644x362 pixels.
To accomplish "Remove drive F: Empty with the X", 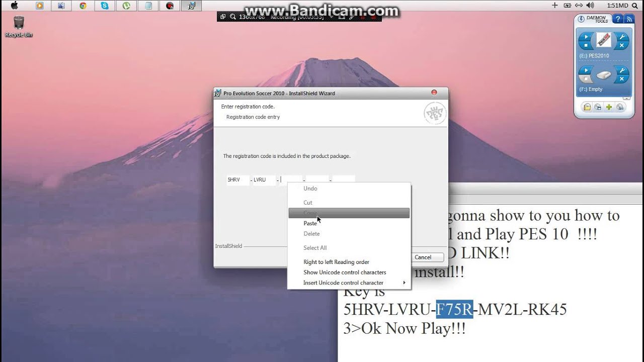I will tap(622, 79).
